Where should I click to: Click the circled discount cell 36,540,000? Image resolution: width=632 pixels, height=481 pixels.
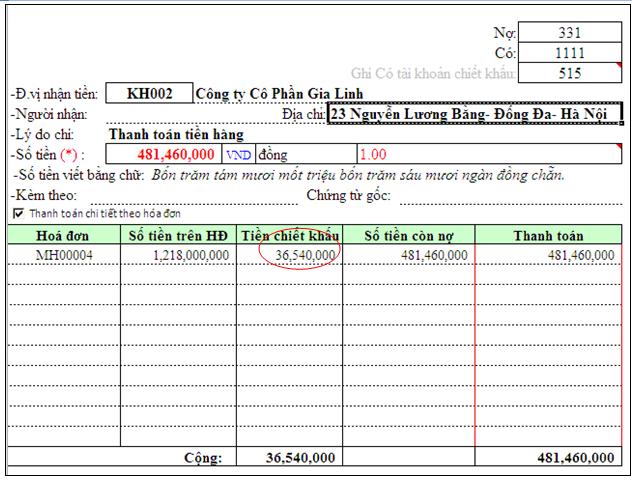(x=299, y=256)
